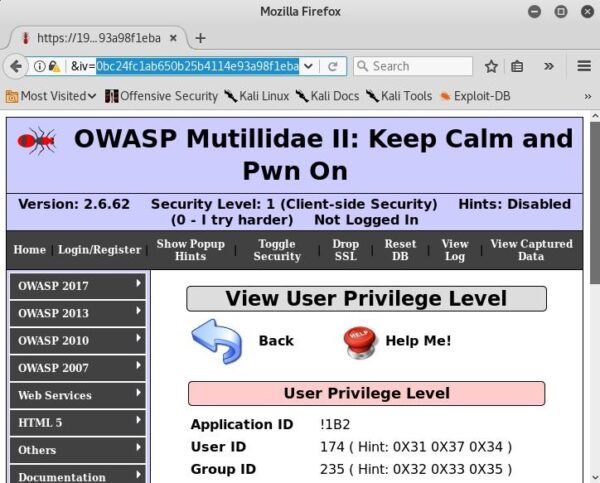
Task: Open Firefox hamburger menu
Action: 585,66
